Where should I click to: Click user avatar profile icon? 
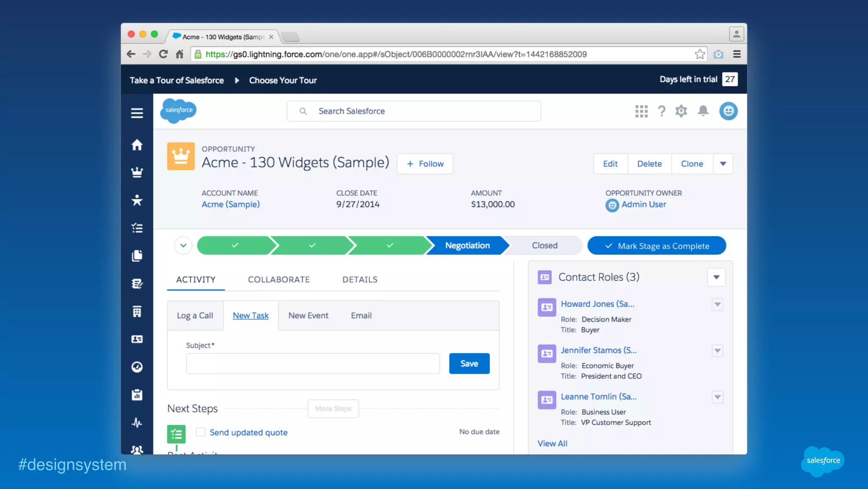(728, 111)
